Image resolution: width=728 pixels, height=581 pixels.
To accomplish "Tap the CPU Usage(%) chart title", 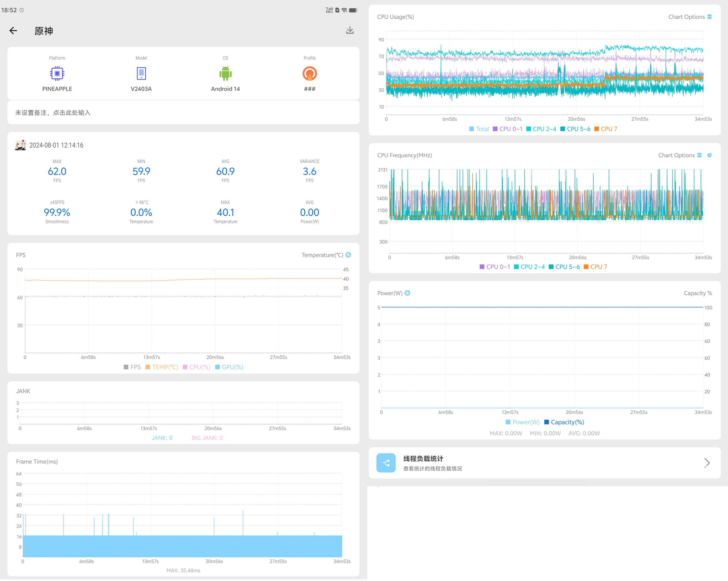I will [x=396, y=17].
